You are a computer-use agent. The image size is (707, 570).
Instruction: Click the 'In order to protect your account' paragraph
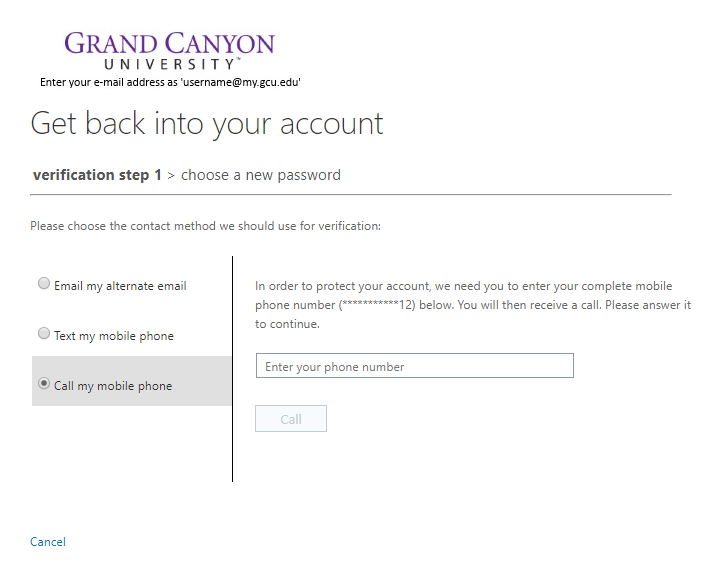tap(473, 305)
